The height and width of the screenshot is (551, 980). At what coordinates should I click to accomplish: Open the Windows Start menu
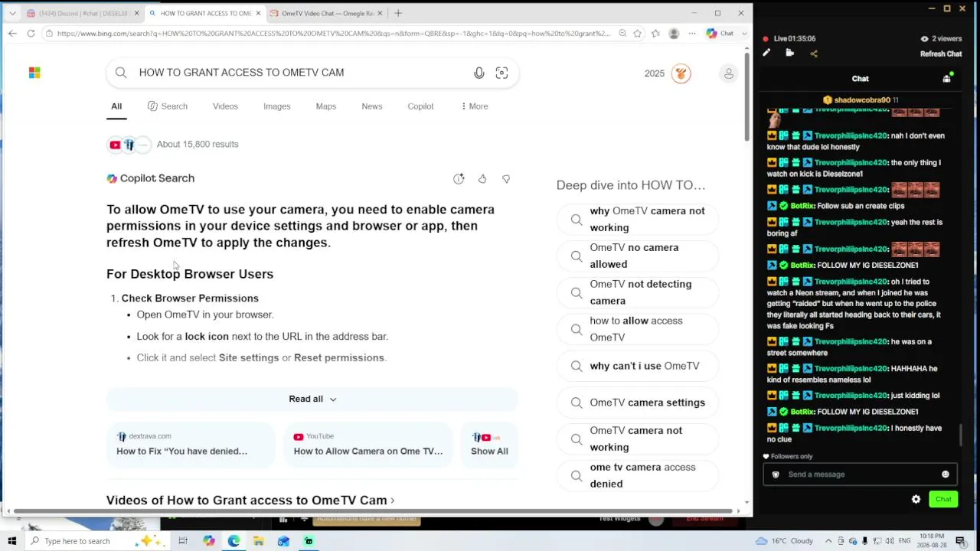coord(12,541)
